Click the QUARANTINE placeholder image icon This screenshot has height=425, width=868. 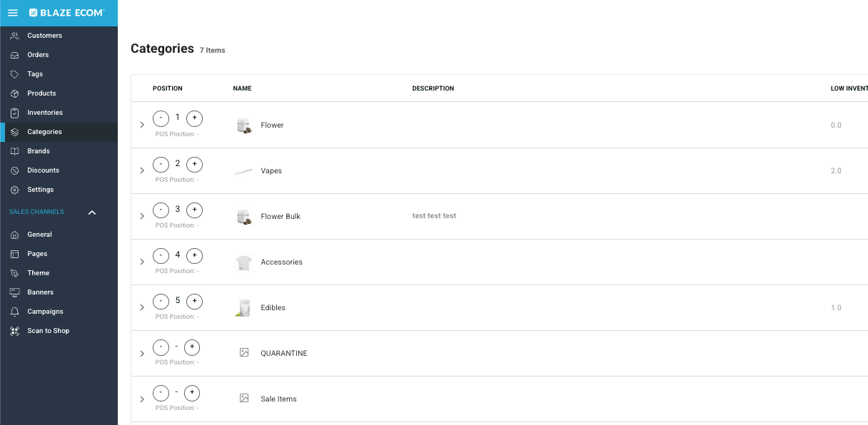(244, 353)
